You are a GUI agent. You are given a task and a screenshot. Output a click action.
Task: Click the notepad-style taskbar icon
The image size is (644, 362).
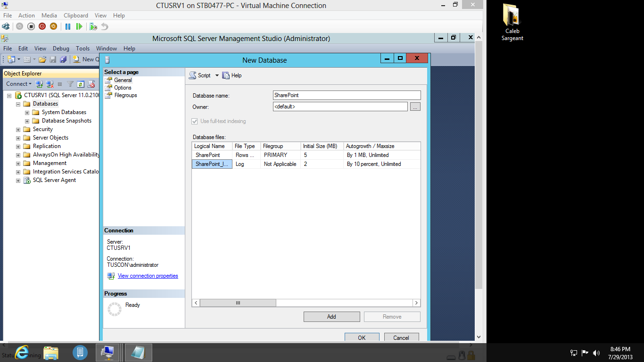[139, 352]
